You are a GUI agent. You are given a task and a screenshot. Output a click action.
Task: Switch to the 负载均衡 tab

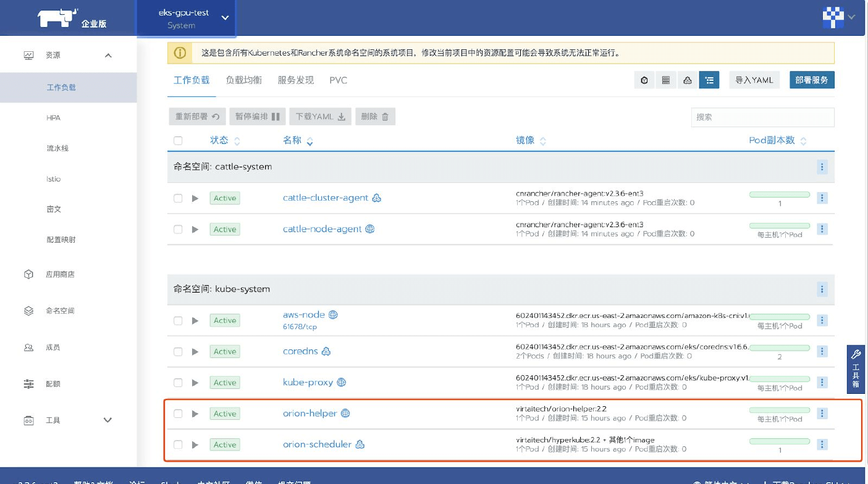pos(243,80)
